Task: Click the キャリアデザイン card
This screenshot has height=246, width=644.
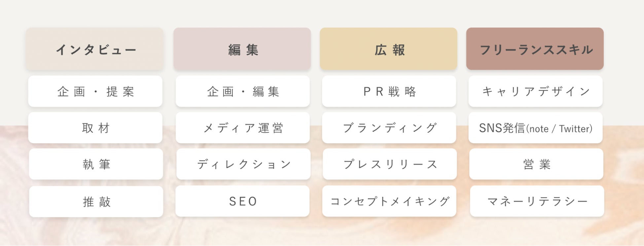Action: tap(535, 91)
